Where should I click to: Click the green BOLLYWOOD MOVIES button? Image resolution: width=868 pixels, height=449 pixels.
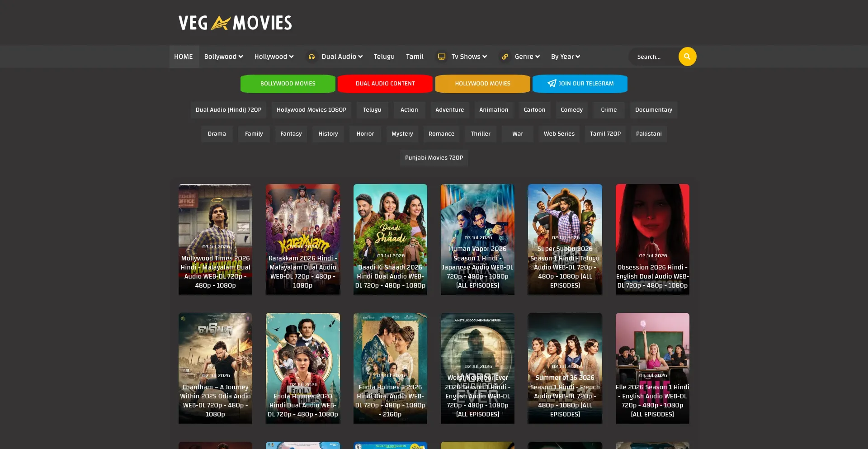288,84
